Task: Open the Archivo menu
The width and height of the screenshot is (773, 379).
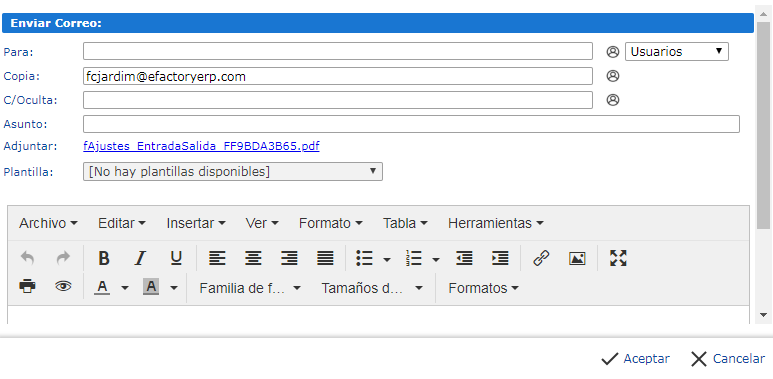Action: coord(48,223)
